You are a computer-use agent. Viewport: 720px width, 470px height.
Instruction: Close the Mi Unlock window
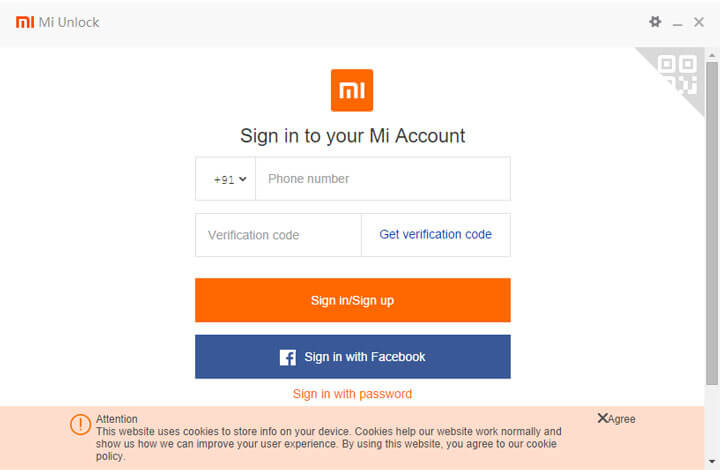tap(699, 22)
